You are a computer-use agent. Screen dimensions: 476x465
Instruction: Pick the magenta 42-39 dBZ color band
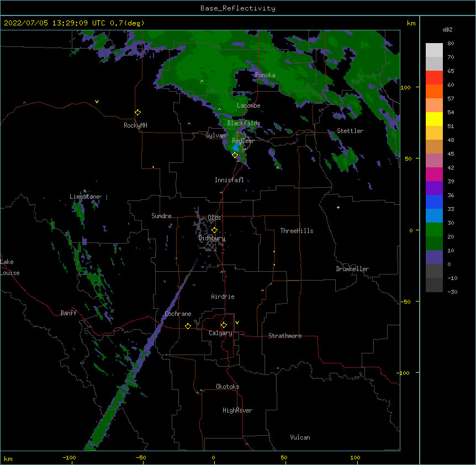click(434, 174)
